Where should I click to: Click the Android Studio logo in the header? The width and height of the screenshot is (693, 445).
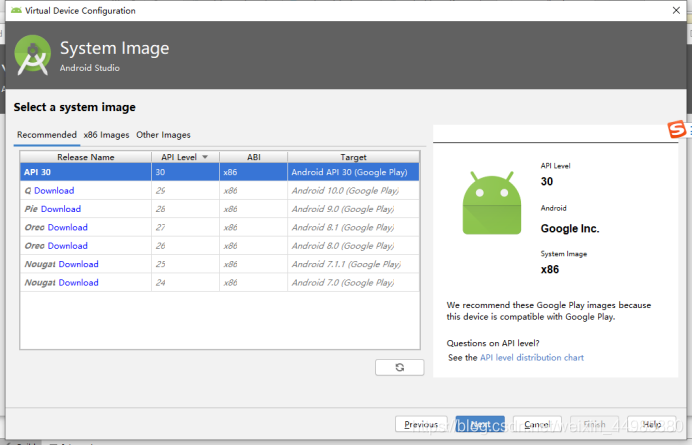(32, 55)
